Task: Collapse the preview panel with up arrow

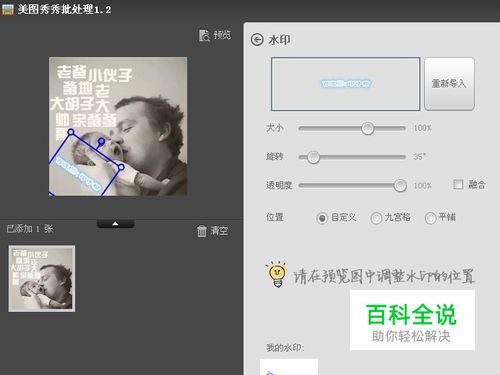Action: pyautogui.click(x=115, y=224)
